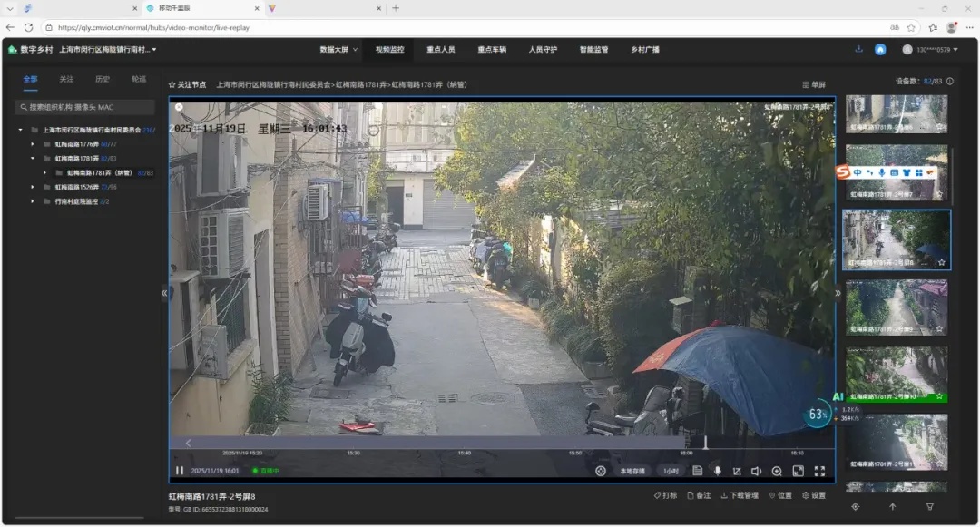This screenshot has width=980, height=527.
Task: Toggle the 单屏 screen layout switch
Action: pos(814,84)
